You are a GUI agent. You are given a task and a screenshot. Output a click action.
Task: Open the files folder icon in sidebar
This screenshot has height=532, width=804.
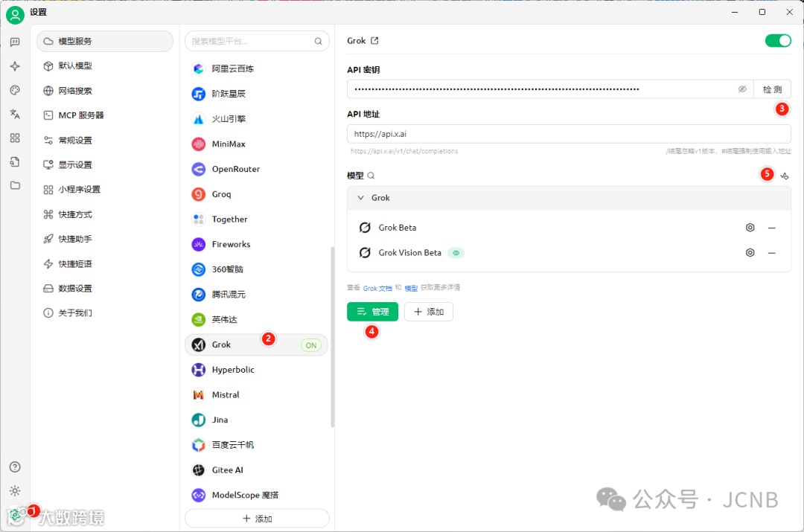(x=15, y=185)
